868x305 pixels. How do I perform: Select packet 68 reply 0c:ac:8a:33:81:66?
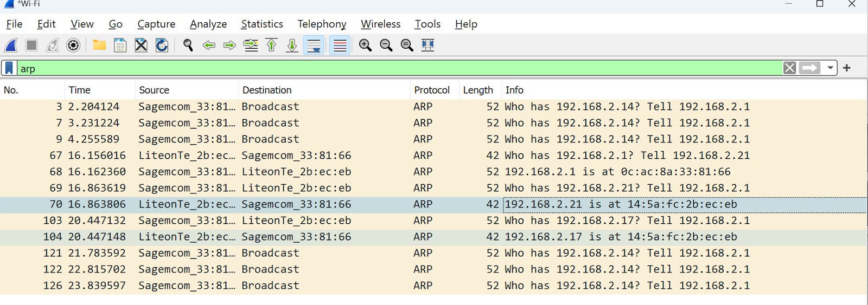click(433, 172)
